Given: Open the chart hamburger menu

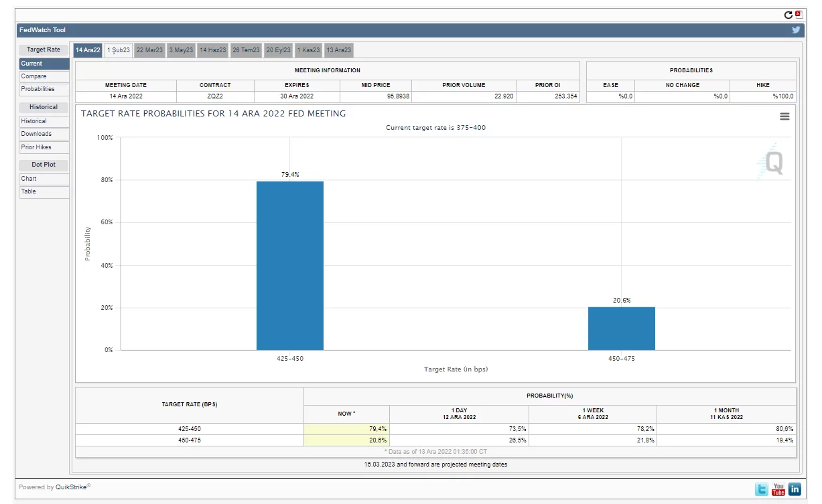Looking at the screenshot, I should tap(784, 116).
